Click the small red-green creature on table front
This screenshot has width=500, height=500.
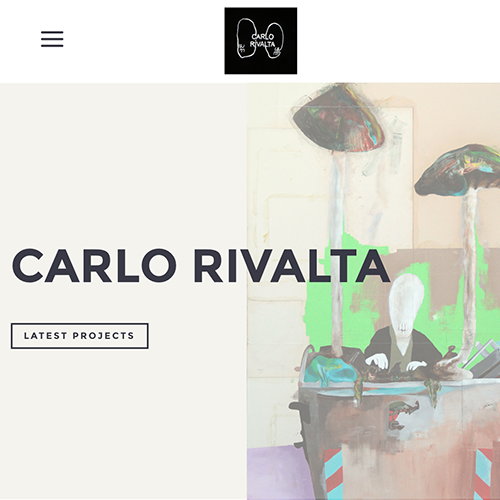pyautogui.click(x=403, y=414)
